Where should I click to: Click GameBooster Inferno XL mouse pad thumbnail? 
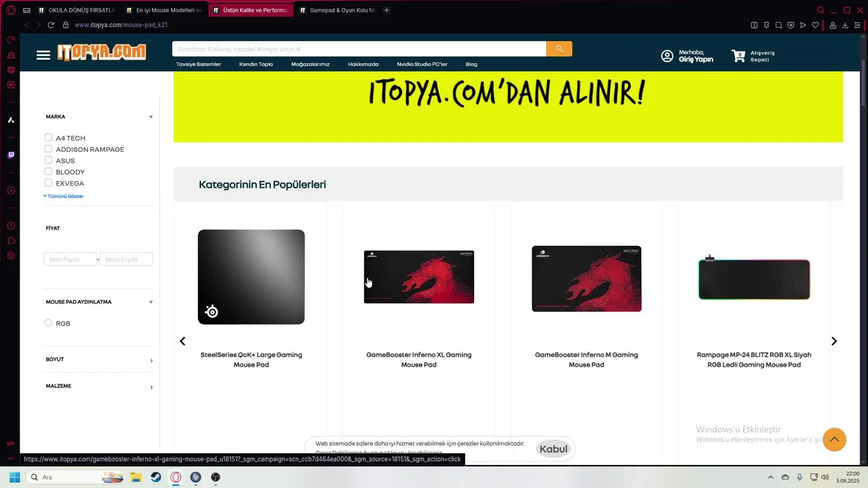[x=419, y=277]
